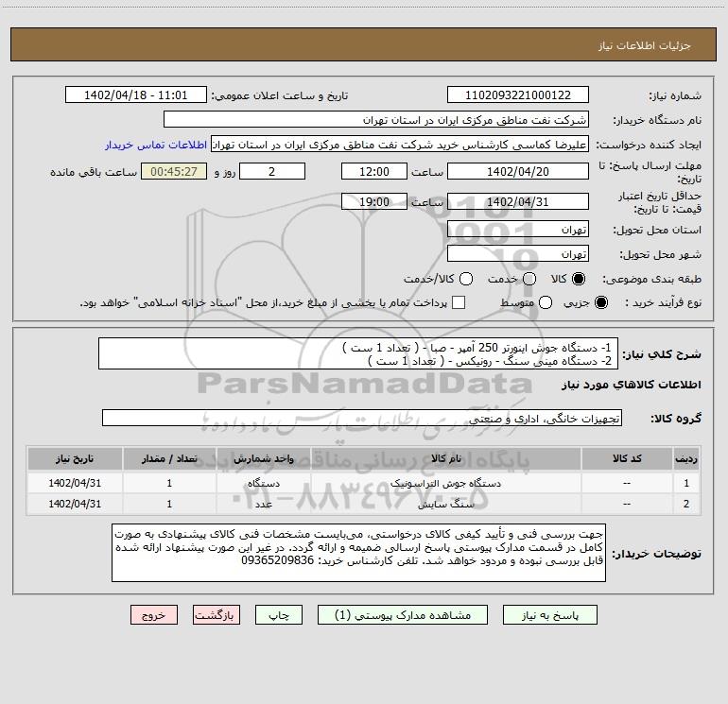Click the شهر محل تحویل field تهران
This screenshot has width=728, height=704.
tap(518, 254)
